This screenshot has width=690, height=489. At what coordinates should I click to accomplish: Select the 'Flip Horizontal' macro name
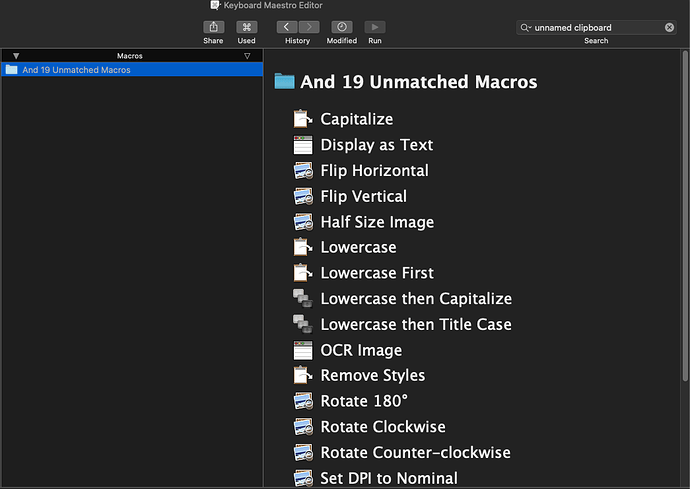pos(374,170)
